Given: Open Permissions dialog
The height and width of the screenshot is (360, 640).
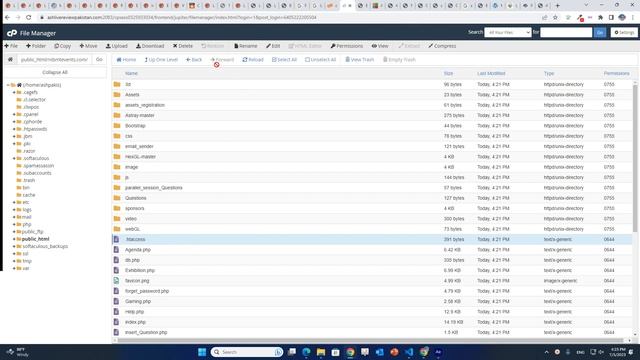Looking at the screenshot, I should [347, 46].
